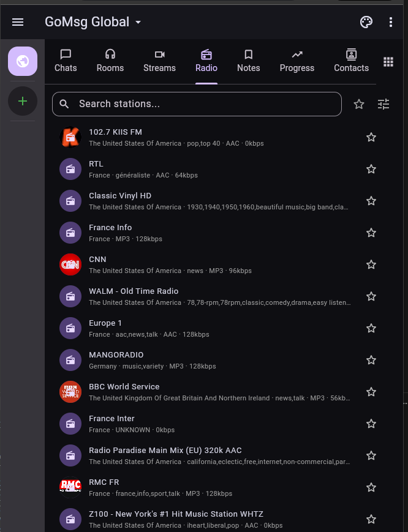Favorite the Radio Paradise Main Mix station

(x=371, y=455)
